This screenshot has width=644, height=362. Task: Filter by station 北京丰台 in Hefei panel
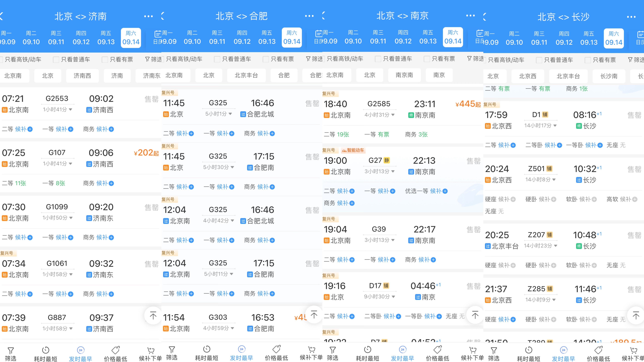tap(246, 75)
